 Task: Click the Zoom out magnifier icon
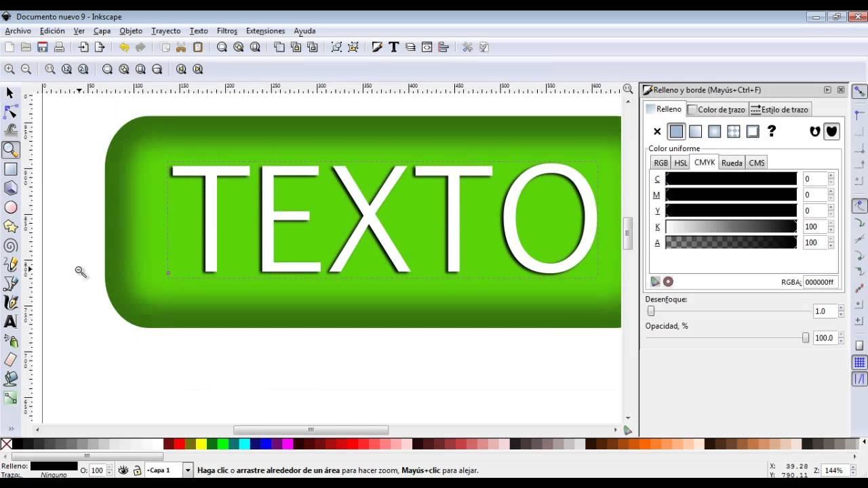pyautogui.click(x=26, y=68)
